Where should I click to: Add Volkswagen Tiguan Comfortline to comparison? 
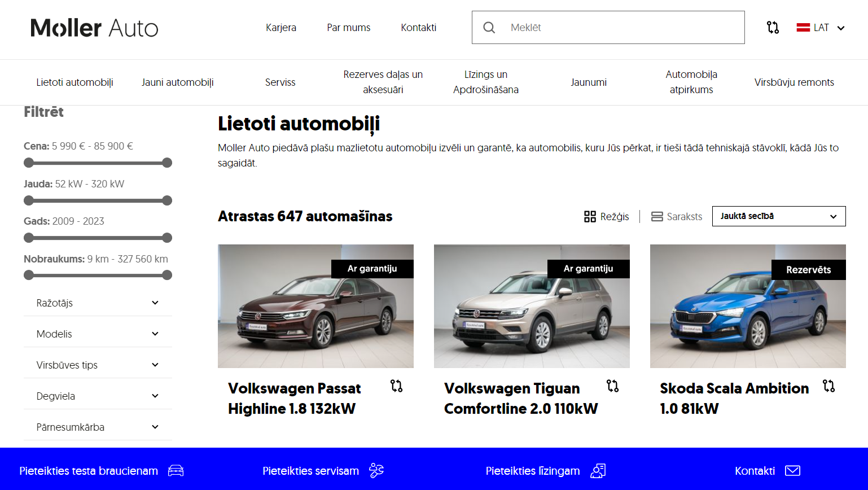(612, 386)
